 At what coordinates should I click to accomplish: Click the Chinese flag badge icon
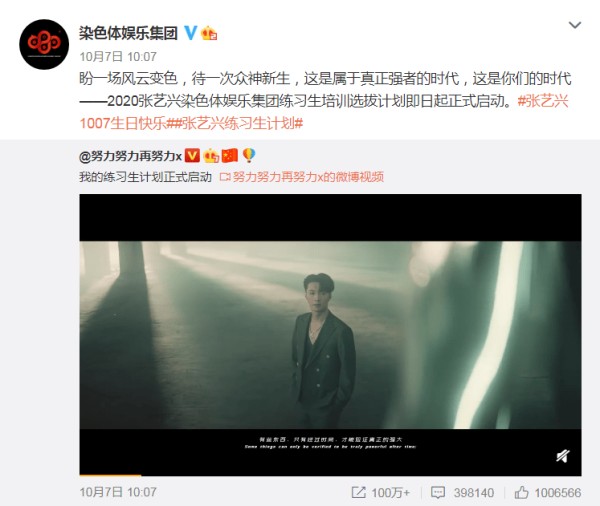click(230, 155)
